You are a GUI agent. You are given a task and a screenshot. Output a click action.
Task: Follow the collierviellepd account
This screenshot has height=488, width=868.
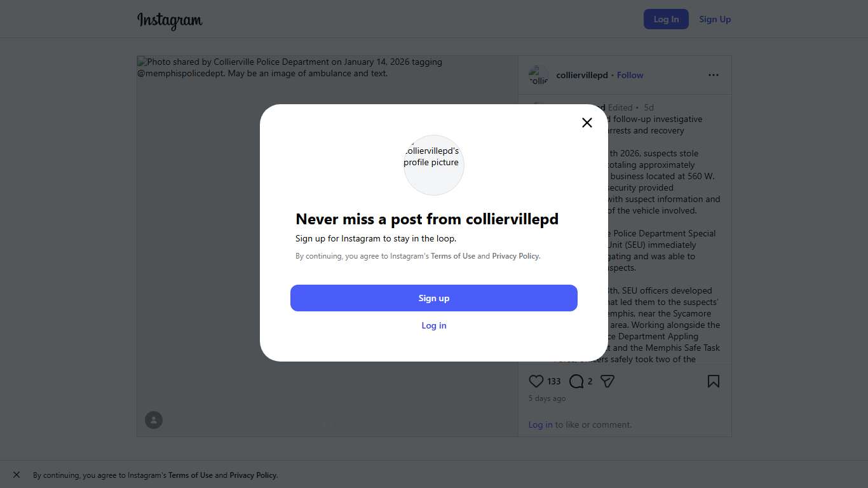tap(630, 75)
